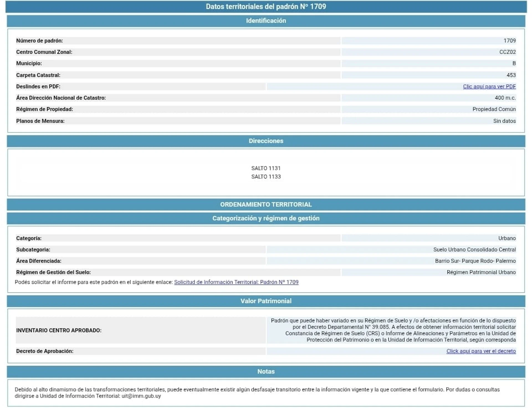
Task: Select the Carpeta Catastral value 453
Action: 511,75
